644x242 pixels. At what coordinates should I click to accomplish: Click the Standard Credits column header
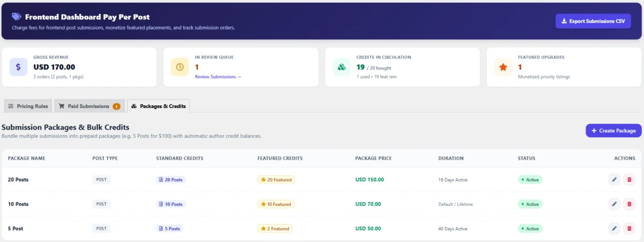(179, 159)
